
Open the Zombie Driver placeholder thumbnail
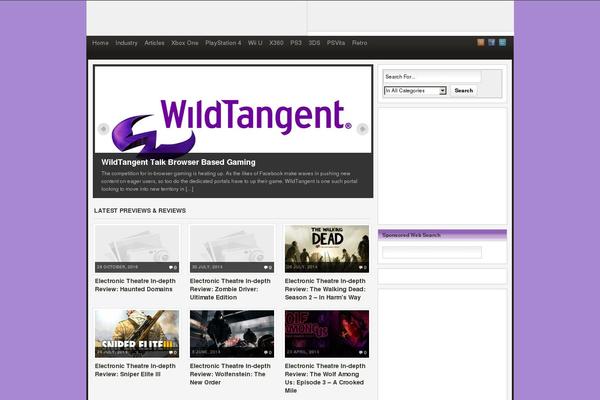click(x=232, y=248)
